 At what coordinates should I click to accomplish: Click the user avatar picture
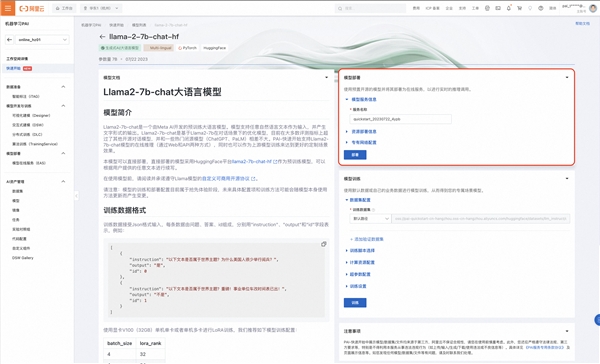593,8
